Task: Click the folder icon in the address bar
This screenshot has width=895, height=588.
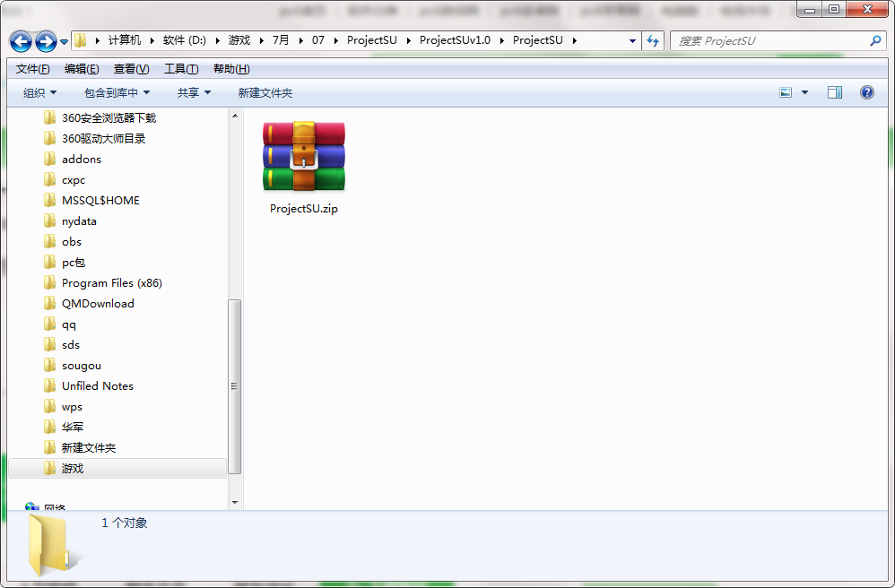Action: click(x=81, y=40)
